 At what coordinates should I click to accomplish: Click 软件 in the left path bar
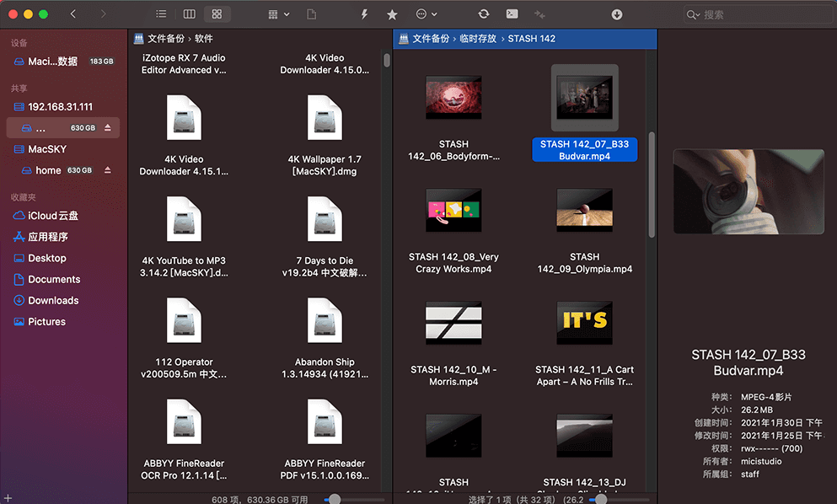204,39
